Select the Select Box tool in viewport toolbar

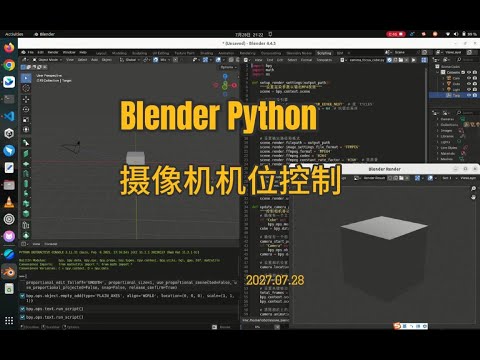26,78
